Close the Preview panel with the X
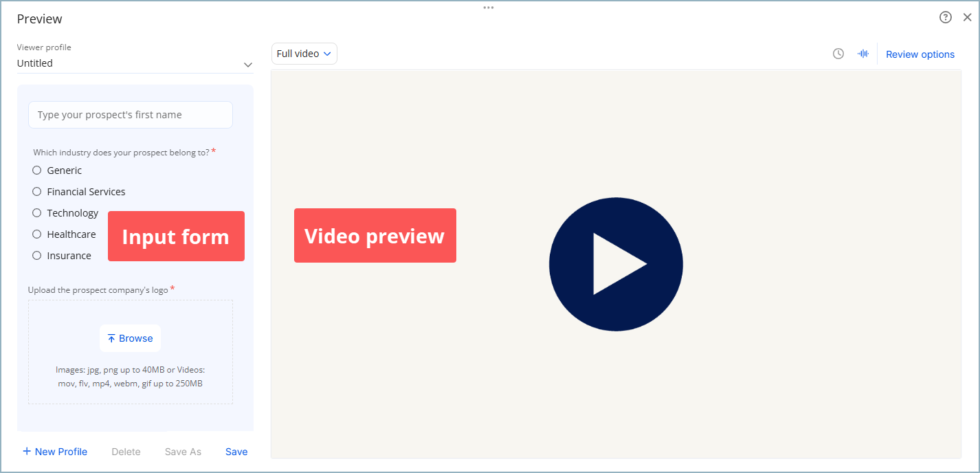The height and width of the screenshot is (473, 980). coord(968,16)
